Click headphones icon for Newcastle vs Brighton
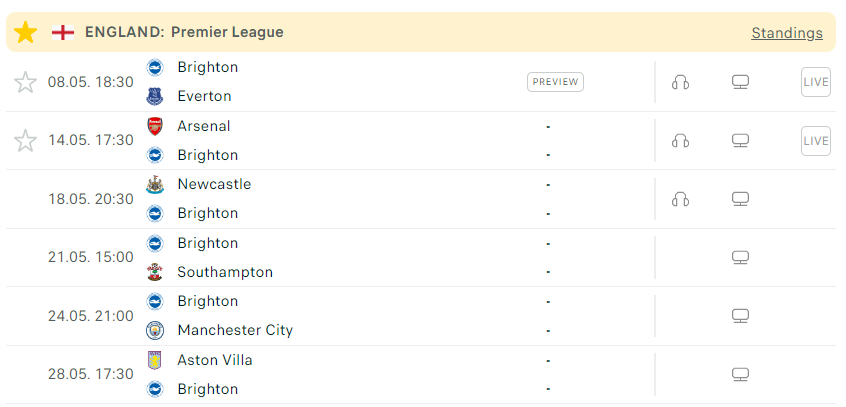The image size is (846, 407). pos(680,199)
